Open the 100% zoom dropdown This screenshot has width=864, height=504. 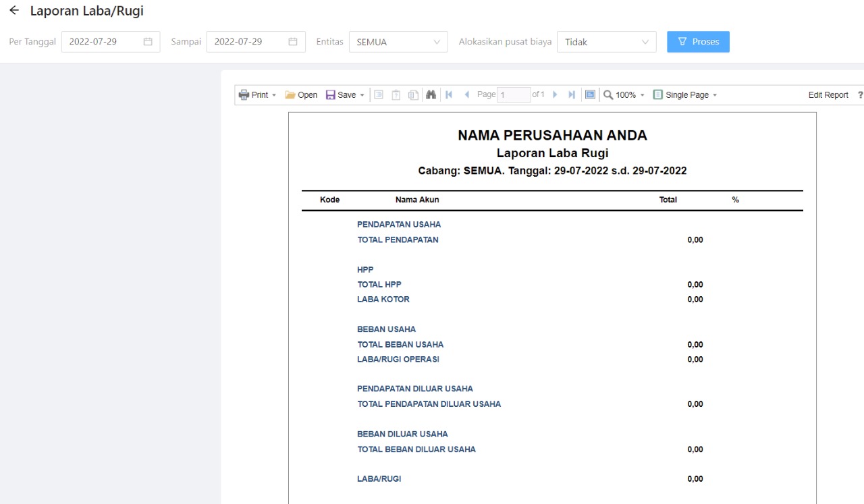[624, 95]
